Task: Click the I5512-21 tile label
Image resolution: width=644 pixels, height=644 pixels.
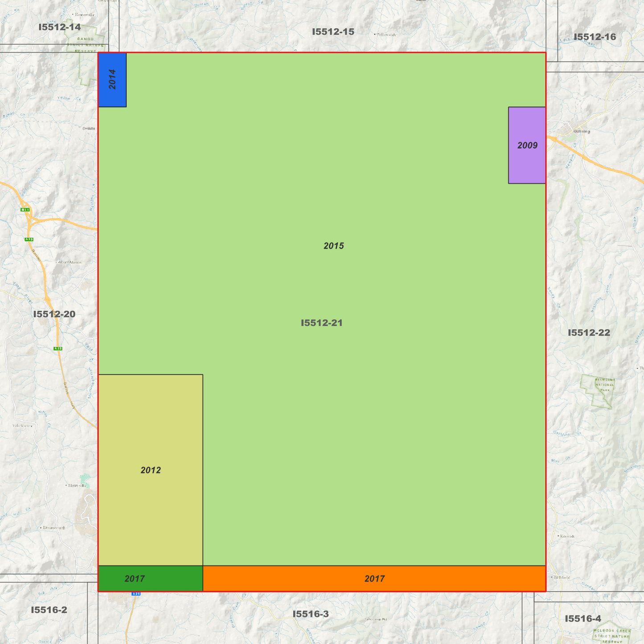Action: (322, 323)
